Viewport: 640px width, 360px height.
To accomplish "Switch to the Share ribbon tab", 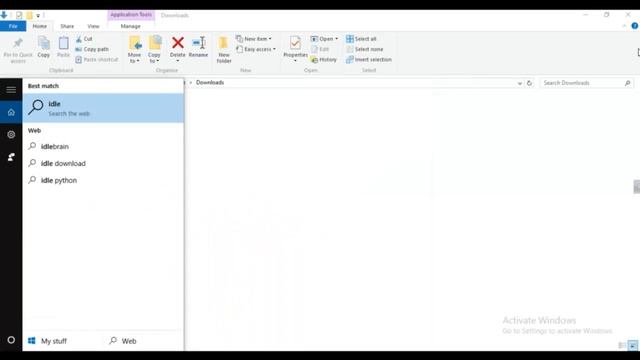I will click(67, 26).
